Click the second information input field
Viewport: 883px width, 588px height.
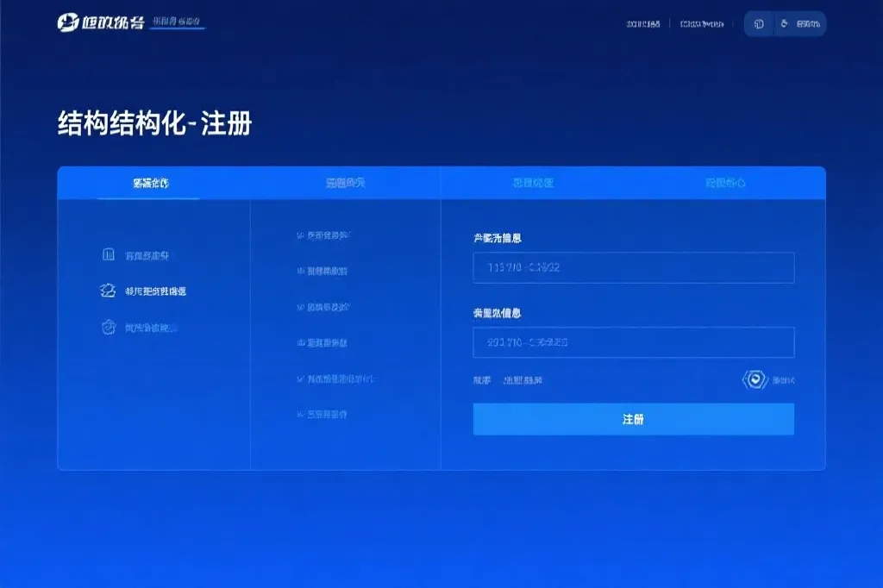coord(633,342)
